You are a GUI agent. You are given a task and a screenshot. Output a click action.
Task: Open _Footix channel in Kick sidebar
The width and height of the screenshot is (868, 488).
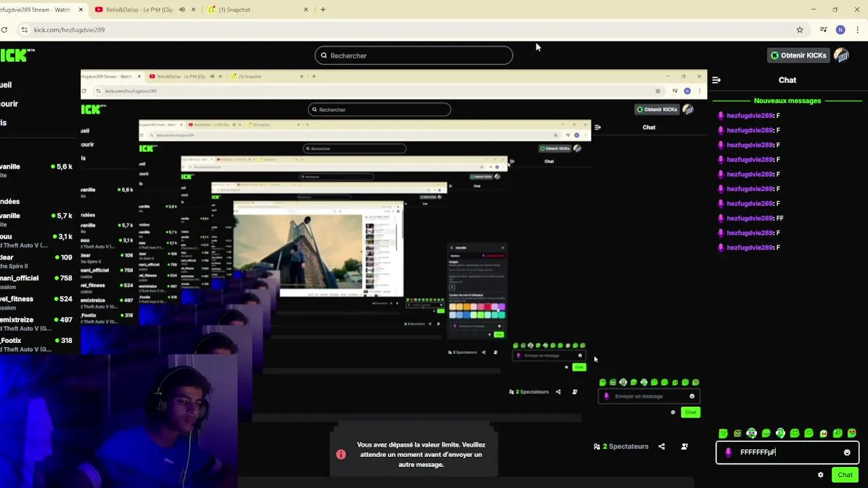(x=36, y=344)
